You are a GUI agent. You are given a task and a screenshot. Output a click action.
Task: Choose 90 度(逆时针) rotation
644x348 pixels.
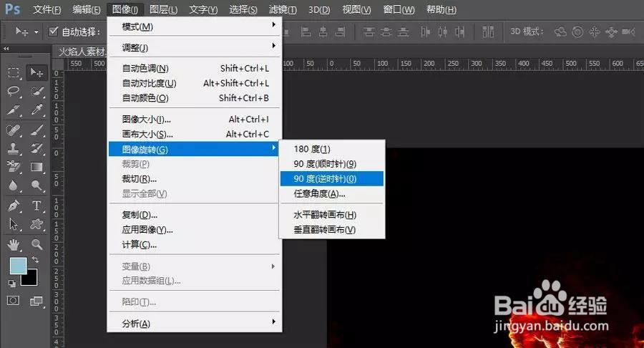pyautogui.click(x=332, y=179)
